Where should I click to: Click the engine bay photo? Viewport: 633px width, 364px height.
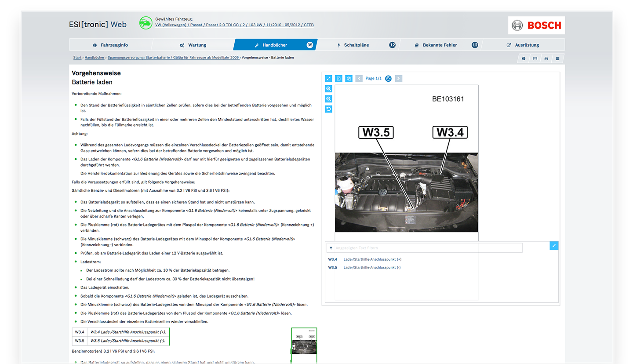(x=406, y=192)
